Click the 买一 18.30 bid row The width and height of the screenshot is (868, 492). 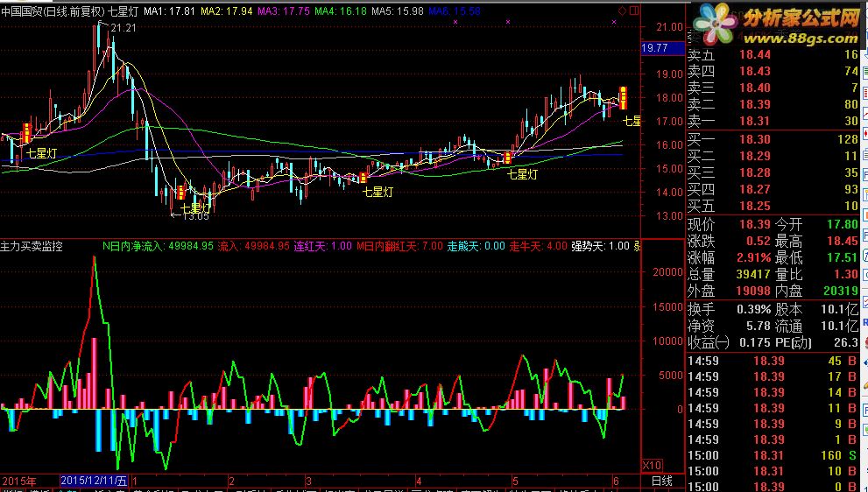click(773, 139)
